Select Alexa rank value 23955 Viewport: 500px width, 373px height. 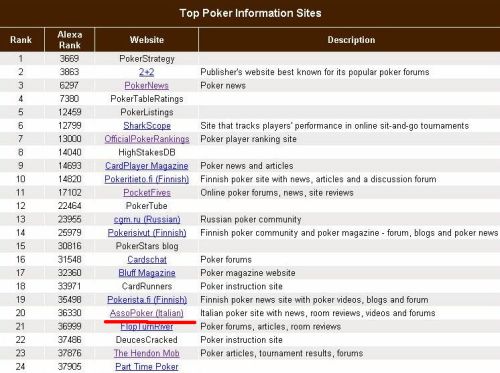[70, 219]
